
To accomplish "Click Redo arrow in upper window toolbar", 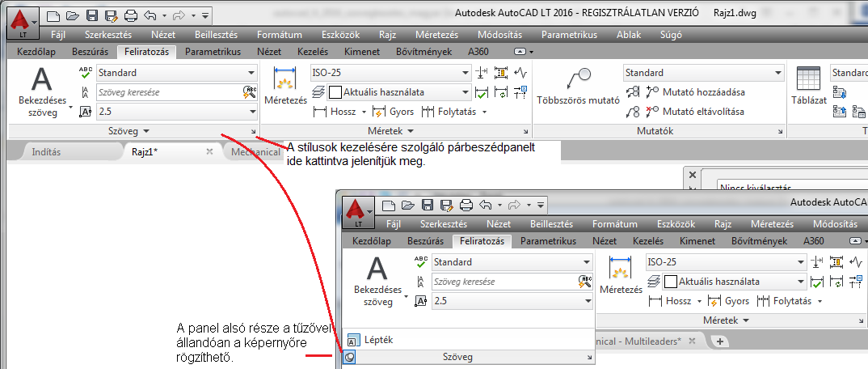I will point(180,15).
